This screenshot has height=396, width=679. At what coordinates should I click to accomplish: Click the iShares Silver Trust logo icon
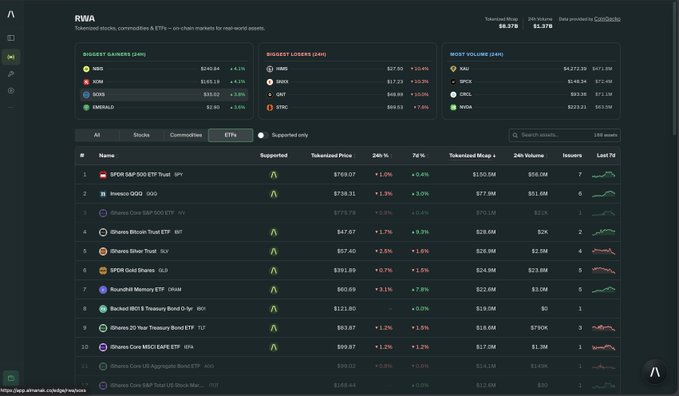tap(103, 251)
